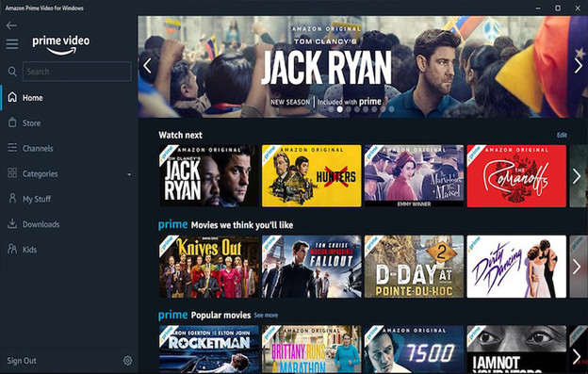Select the last carousel dot indicator
The width and height of the screenshot is (588, 374).
tap(391, 109)
